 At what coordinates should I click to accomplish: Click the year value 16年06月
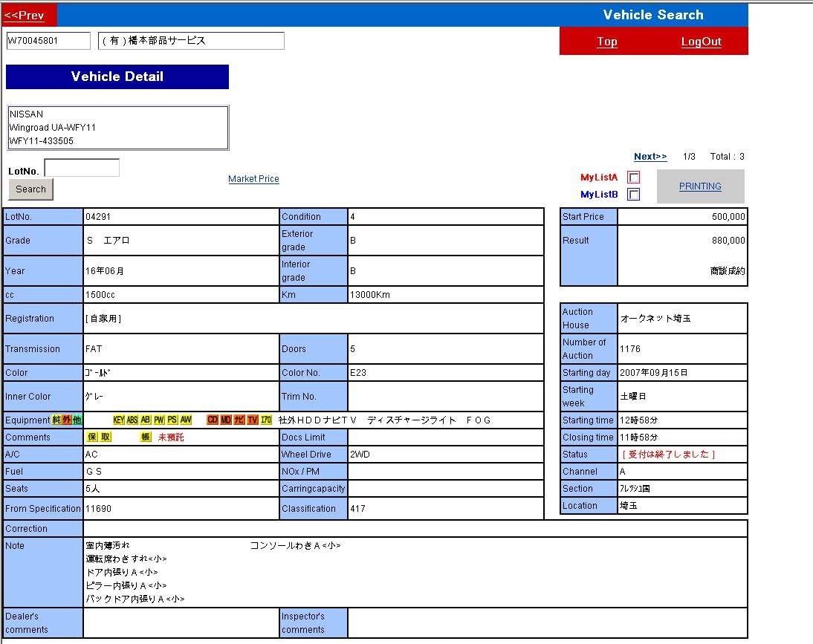point(105,271)
